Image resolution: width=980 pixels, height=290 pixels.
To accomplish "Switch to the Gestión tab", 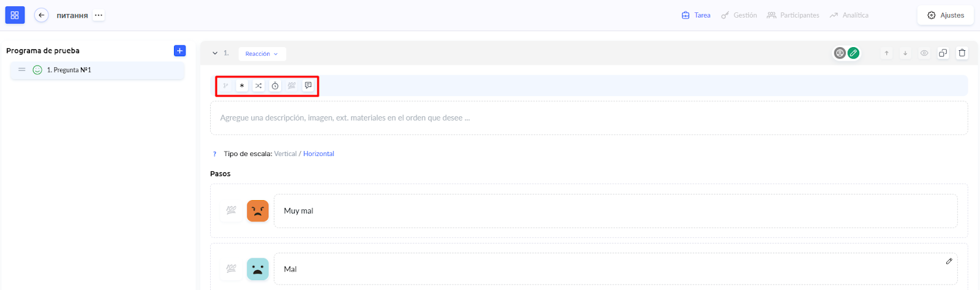I will pos(739,15).
